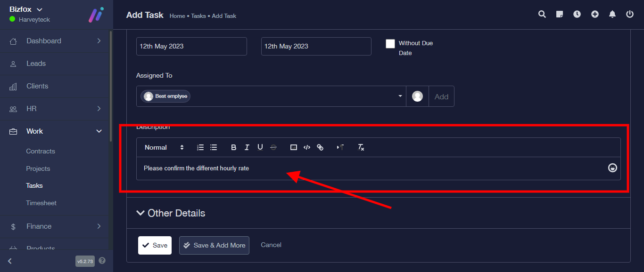Click the emoji picker in description field

pos(612,168)
